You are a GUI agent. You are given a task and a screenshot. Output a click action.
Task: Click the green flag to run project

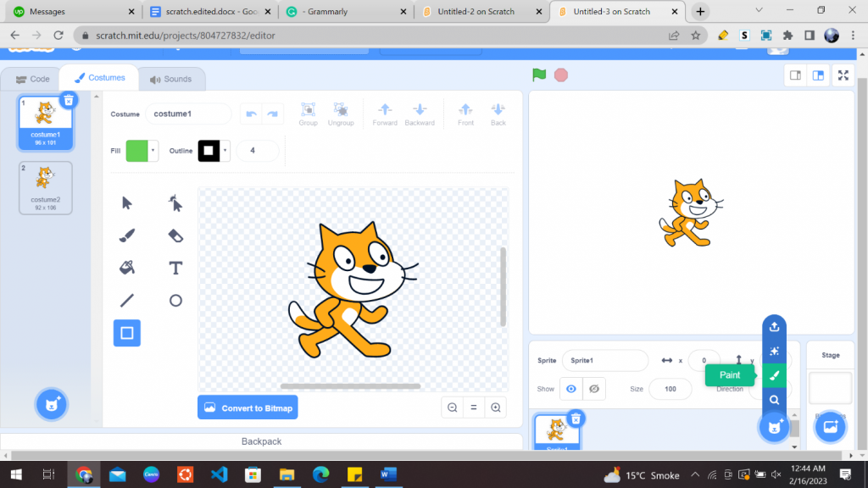538,75
